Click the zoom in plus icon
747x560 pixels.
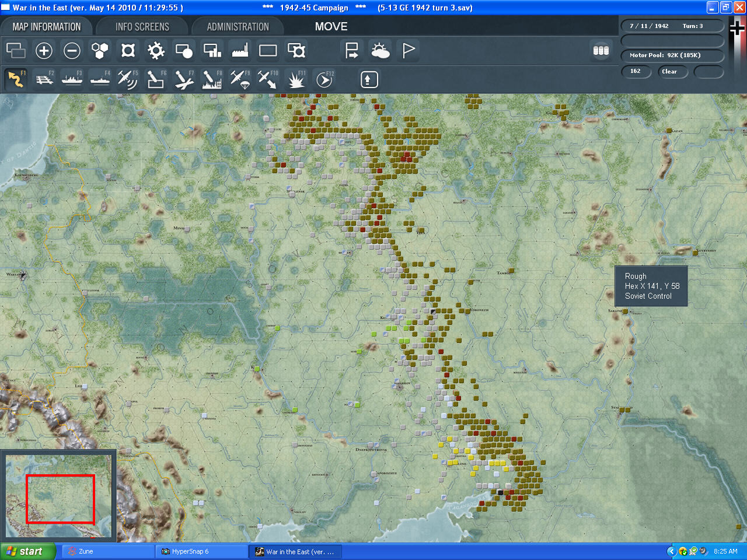(44, 51)
